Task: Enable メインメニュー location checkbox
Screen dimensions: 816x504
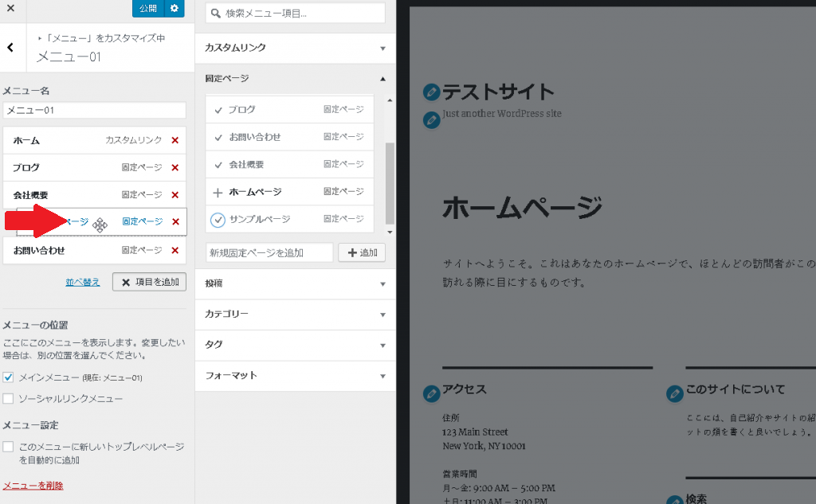Action: pos(9,377)
